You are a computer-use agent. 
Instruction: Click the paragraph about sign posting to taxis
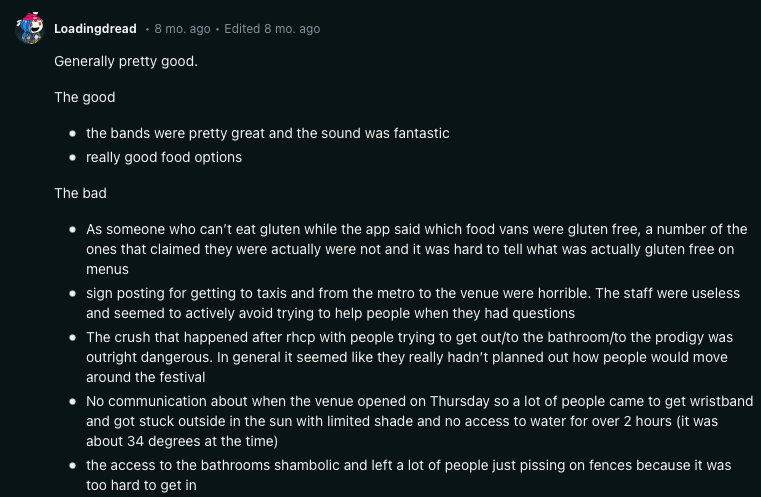pyautogui.click(x=410, y=303)
